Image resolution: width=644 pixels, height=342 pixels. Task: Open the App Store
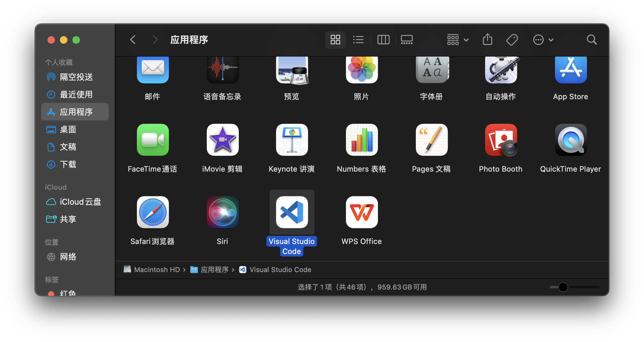tap(570, 70)
